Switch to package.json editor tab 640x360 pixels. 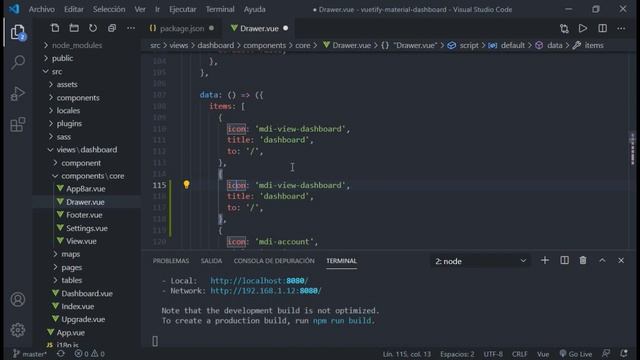click(x=182, y=28)
